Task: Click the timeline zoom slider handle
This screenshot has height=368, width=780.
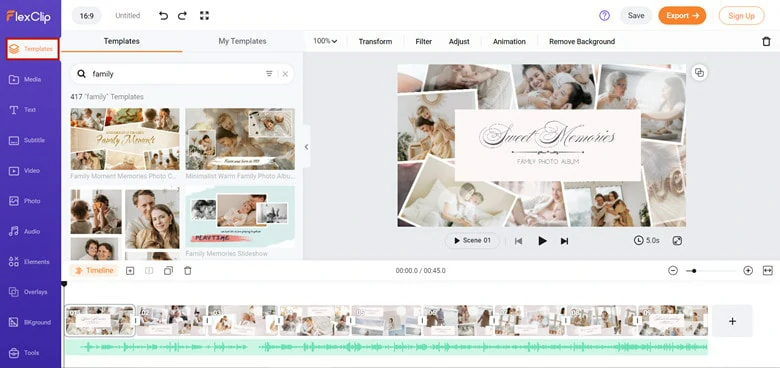Action: (694, 271)
